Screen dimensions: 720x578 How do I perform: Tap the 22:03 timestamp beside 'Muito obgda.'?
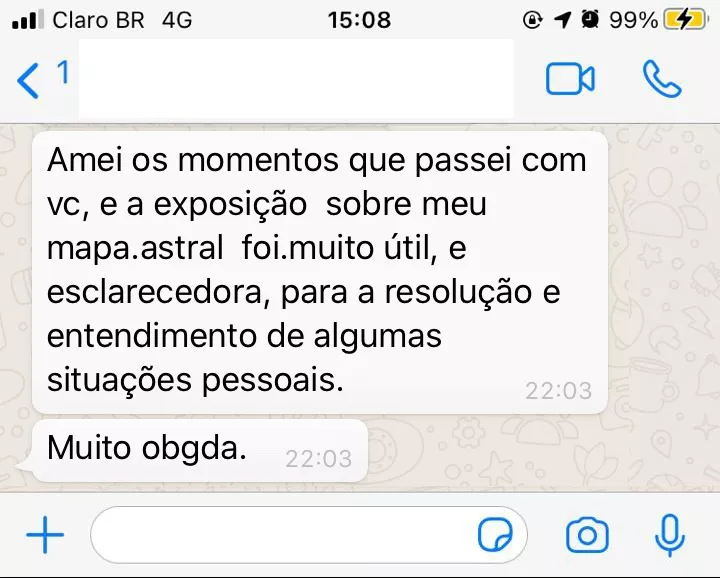pos(319,458)
